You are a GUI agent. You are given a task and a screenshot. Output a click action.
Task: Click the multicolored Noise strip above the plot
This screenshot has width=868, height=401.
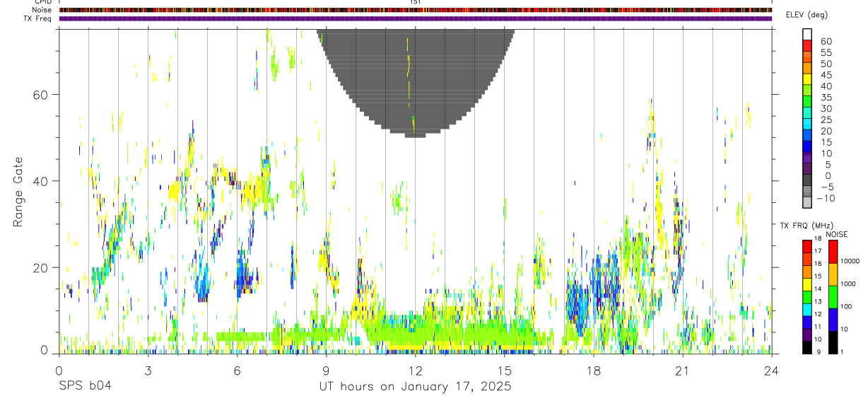coord(415,10)
